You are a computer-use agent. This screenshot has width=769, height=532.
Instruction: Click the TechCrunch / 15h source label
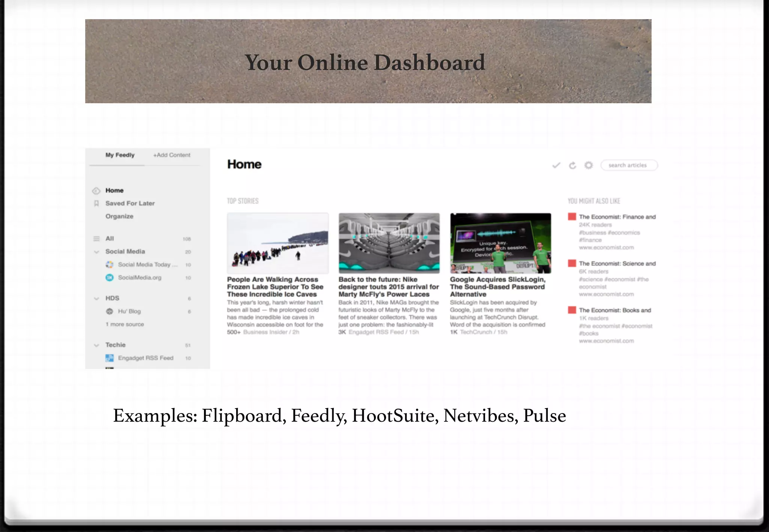[x=484, y=332]
